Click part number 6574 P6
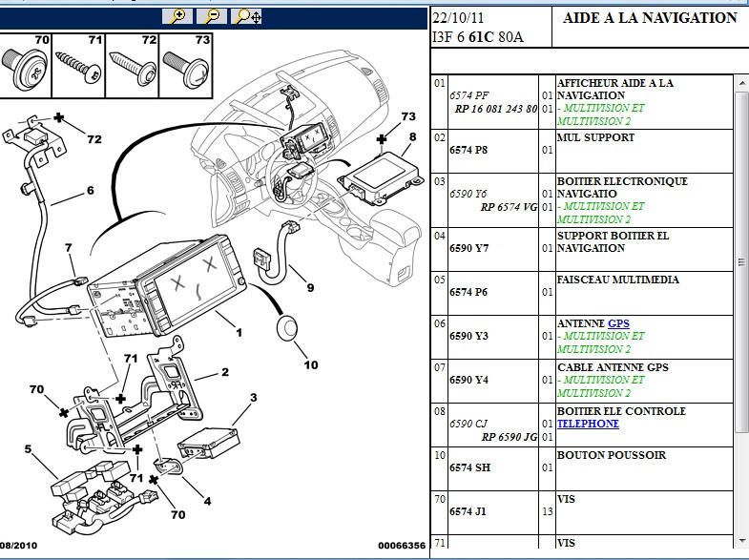Image resolution: width=749 pixels, height=560 pixels. coord(468,292)
